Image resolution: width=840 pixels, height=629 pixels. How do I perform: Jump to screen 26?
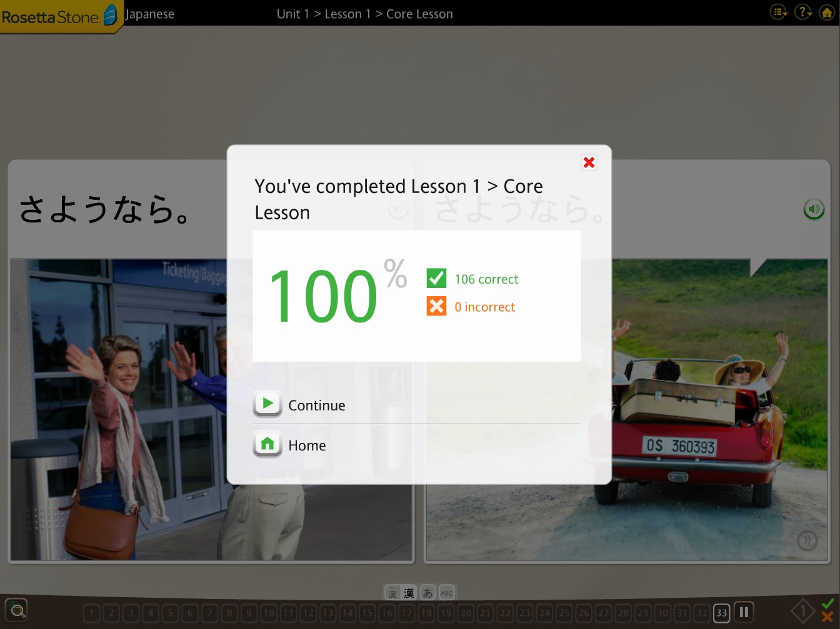(584, 613)
